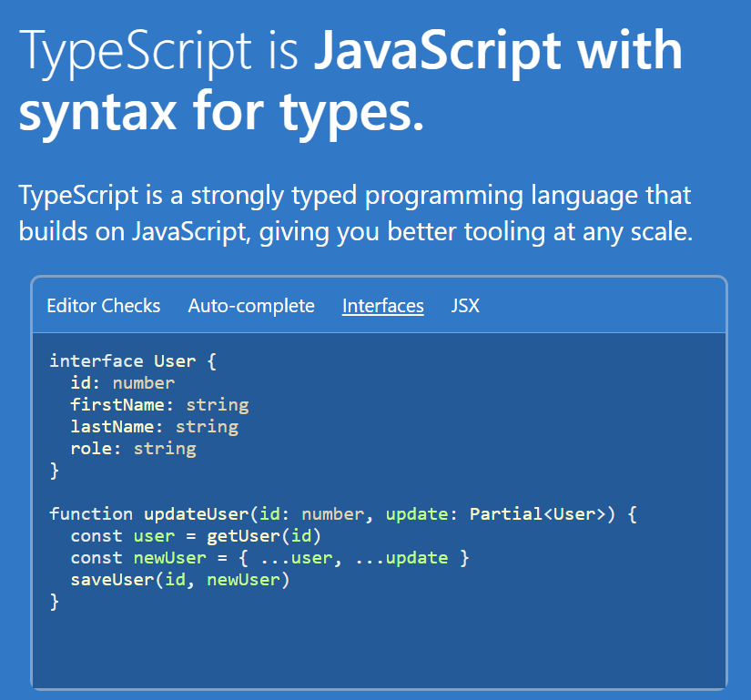Click the "JavaScript with syntax for types" heading
This screenshot has width=751, height=700.
tap(350, 82)
